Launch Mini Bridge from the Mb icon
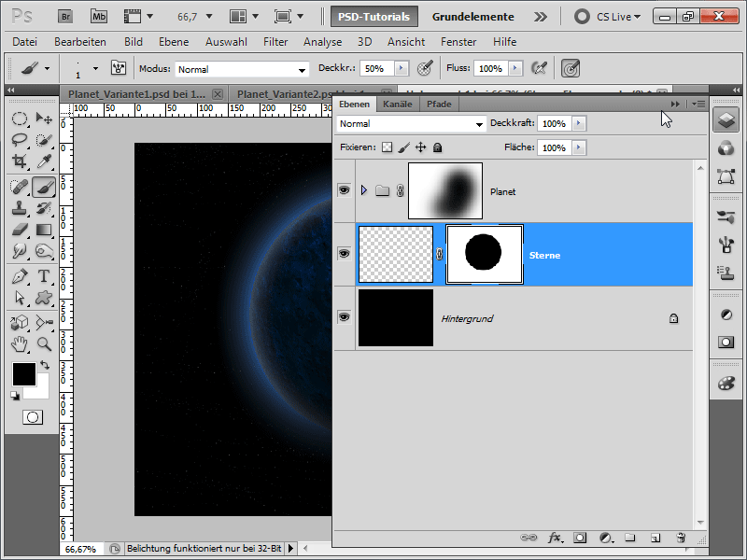 pos(99,17)
